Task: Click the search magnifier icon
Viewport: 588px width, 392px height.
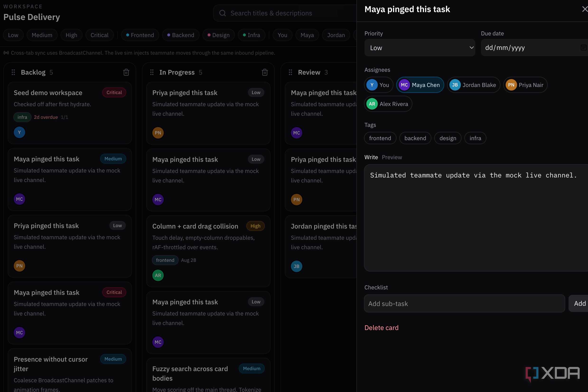Action: [x=223, y=13]
